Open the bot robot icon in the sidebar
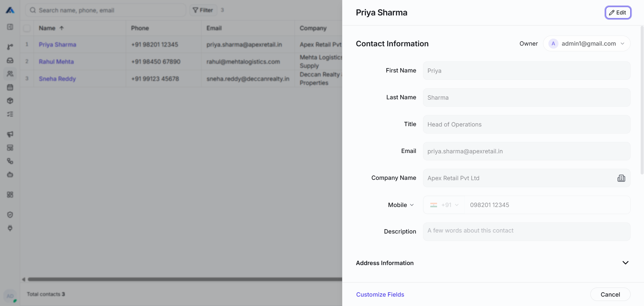The width and height of the screenshot is (644, 306). (10, 174)
